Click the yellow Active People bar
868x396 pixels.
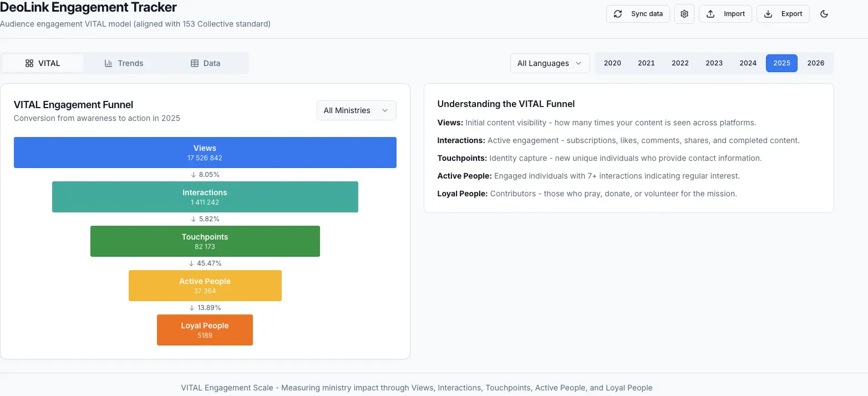pyautogui.click(x=205, y=286)
